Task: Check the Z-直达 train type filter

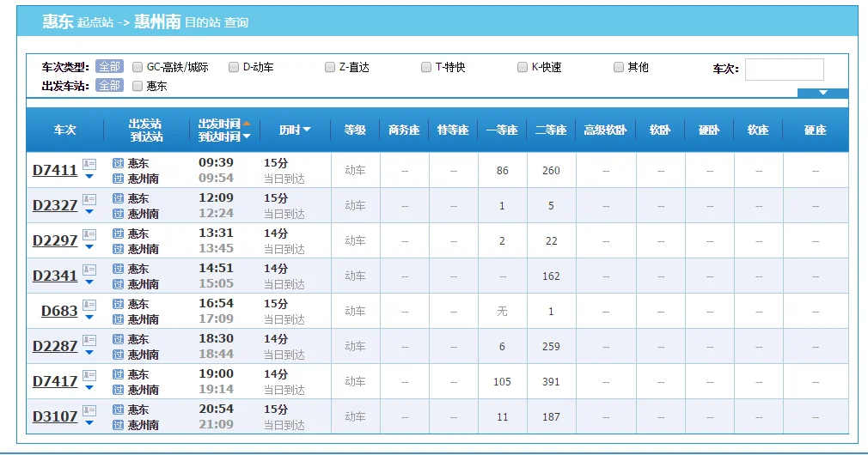Action: [x=330, y=67]
